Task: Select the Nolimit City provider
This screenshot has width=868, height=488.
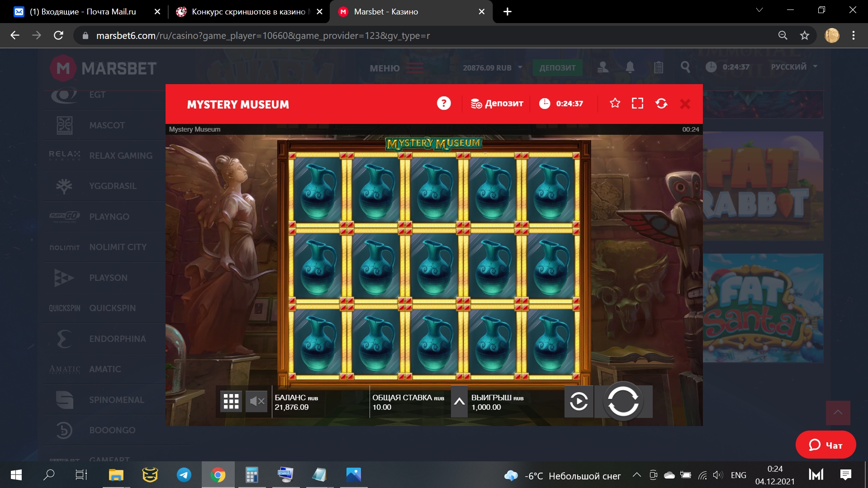Action: [x=104, y=247]
